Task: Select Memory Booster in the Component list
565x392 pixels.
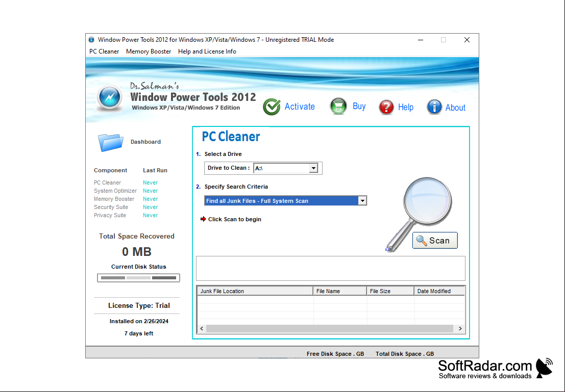Action: pos(114,199)
